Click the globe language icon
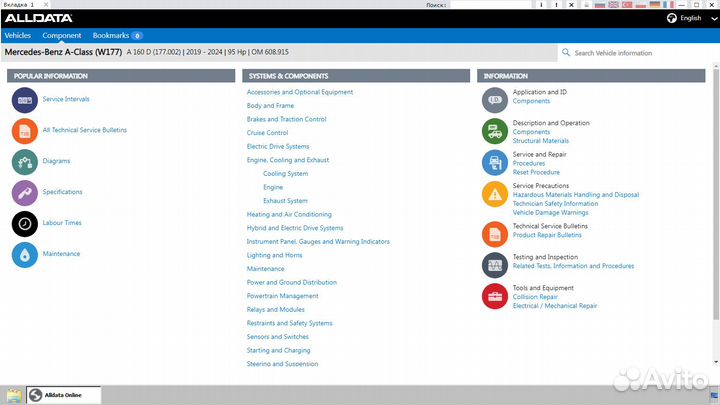Image resolution: width=720 pixels, height=405 pixels. click(x=671, y=18)
